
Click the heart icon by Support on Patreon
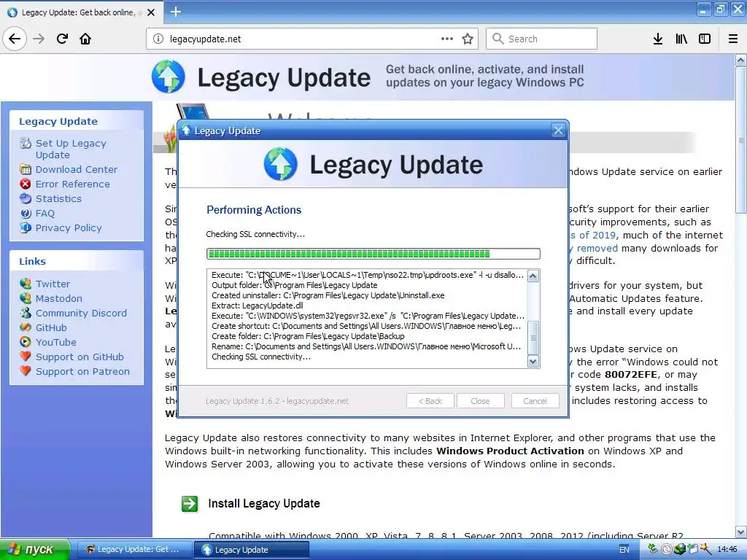[x=26, y=371]
